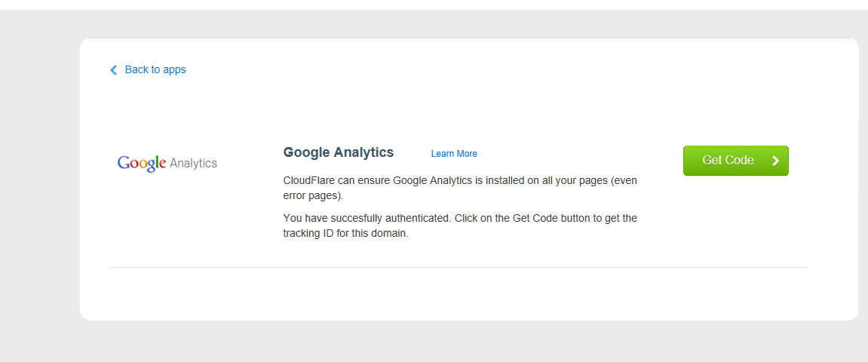
Task: Click the colorful Google word in logo
Action: 142,163
